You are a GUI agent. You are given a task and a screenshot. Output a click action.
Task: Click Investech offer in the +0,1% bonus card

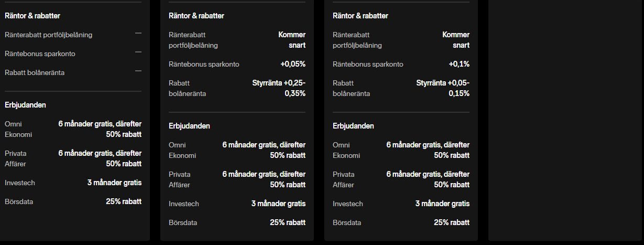click(x=348, y=204)
